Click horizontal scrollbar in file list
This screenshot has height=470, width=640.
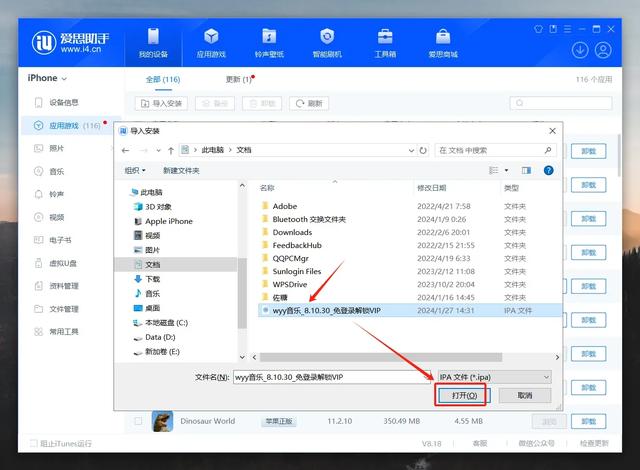381,357
